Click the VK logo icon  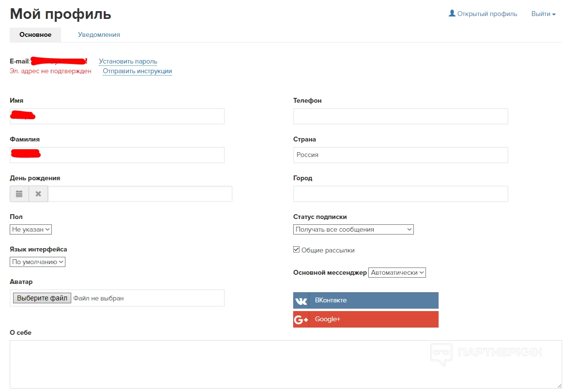pyautogui.click(x=301, y=300)
